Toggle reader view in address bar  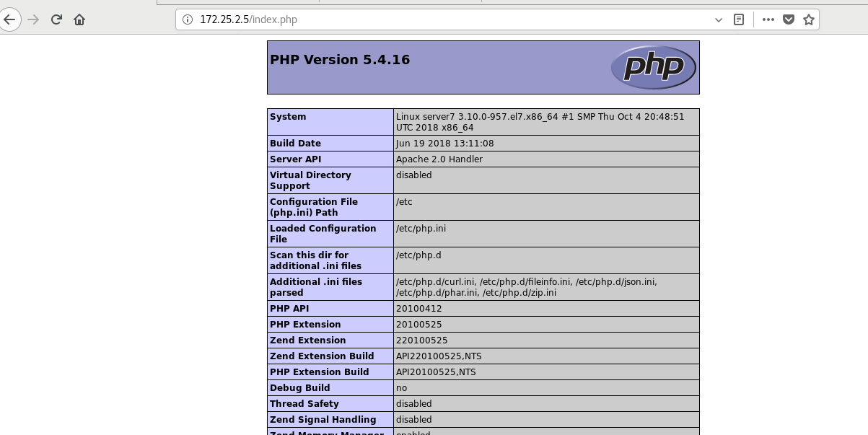coord(739,19)
